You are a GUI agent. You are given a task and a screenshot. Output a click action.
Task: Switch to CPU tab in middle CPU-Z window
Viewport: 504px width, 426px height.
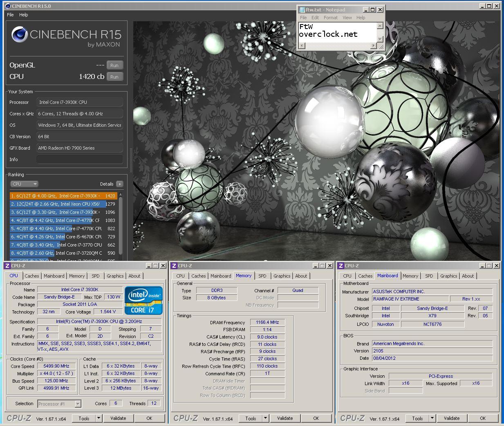(181, 276)
